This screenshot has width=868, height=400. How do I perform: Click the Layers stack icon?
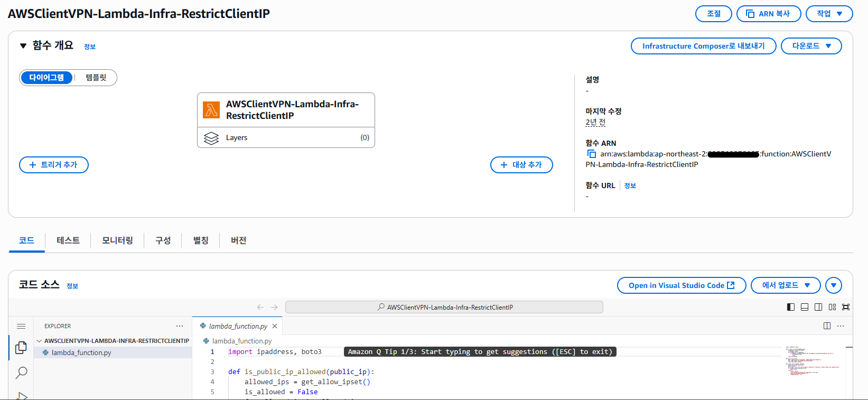211,138
